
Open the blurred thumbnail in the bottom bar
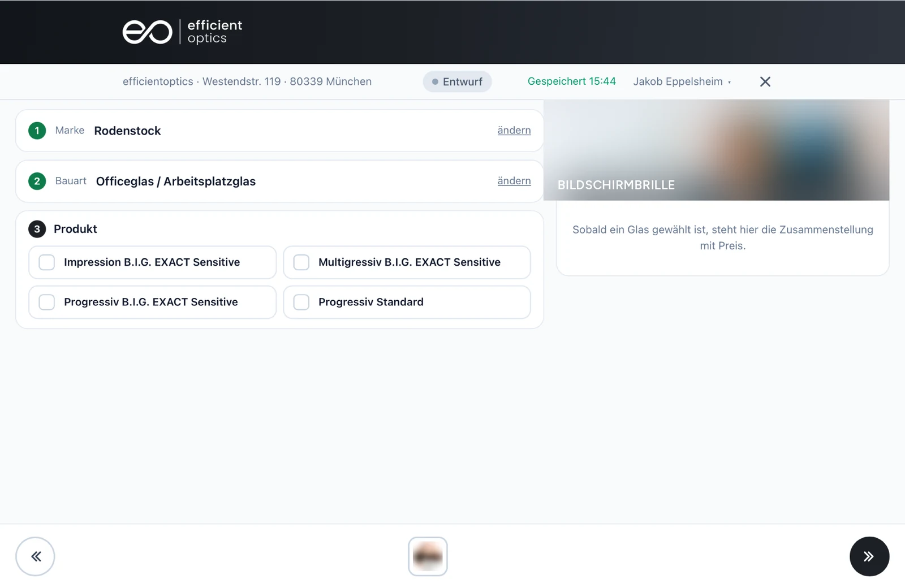[428, 556]
